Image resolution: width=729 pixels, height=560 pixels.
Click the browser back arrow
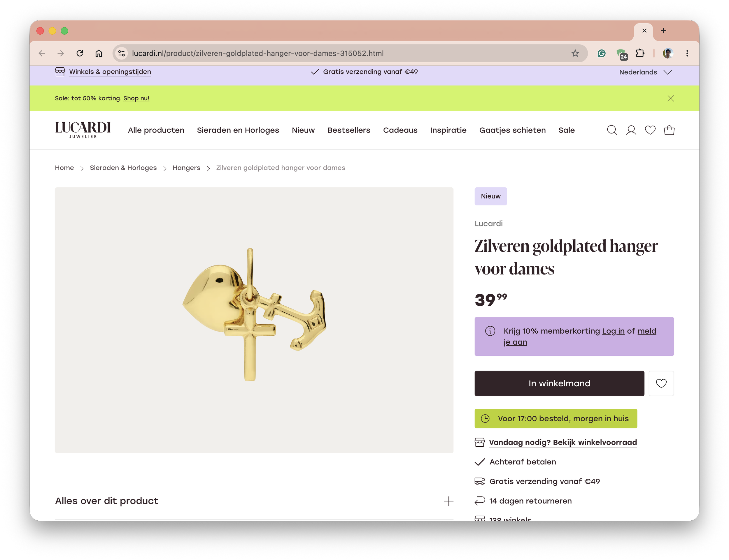point(42,53)
